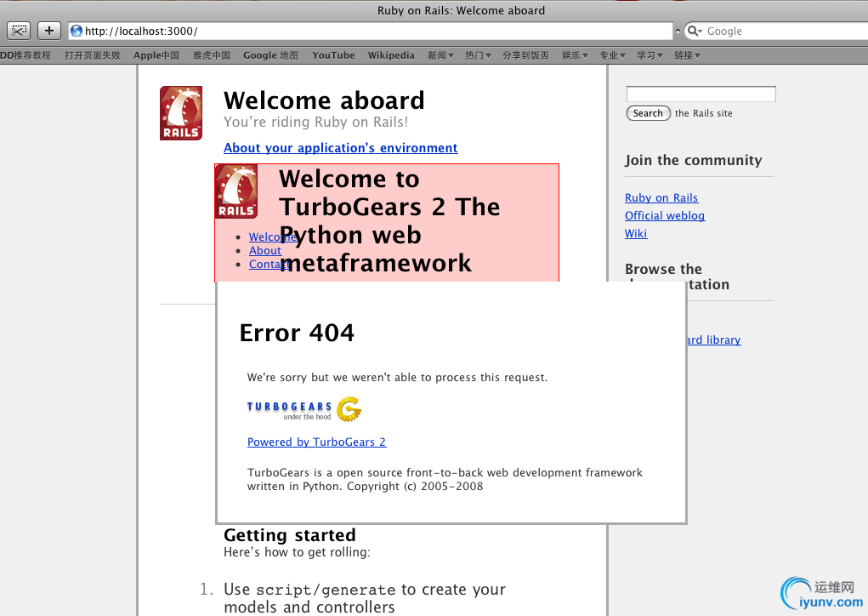Image resolution: width=868 pixels, height=616 pixels.
Task: Open the Google search magnifier menu
Action: 695,31
